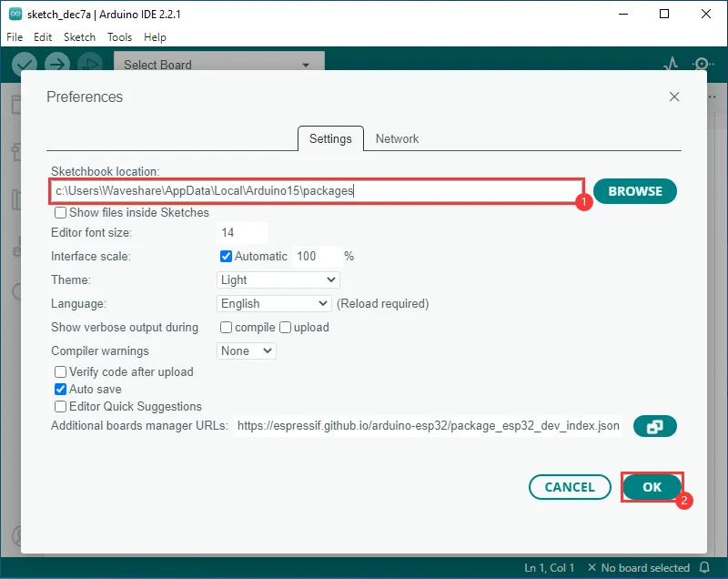
Task: Enable verbose output during compile
Action: pyautogui.click(x=227, y=328)
